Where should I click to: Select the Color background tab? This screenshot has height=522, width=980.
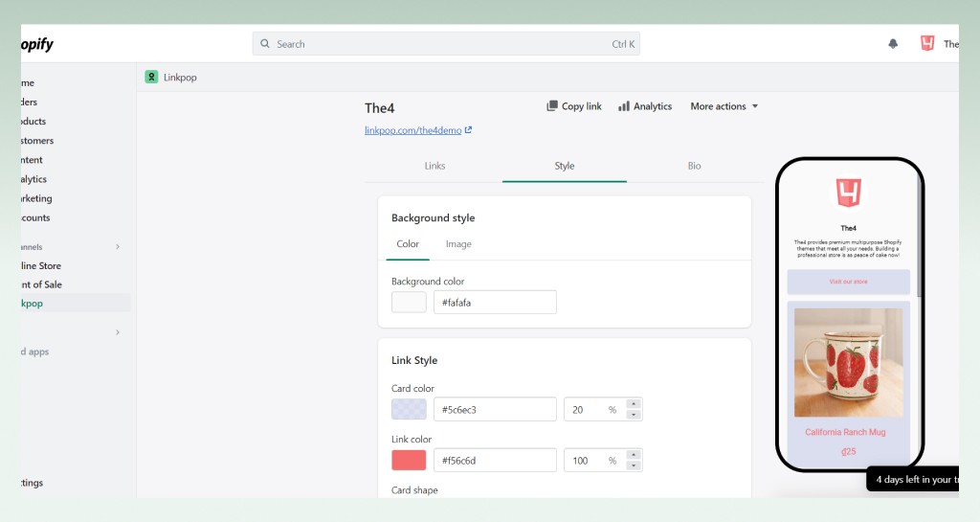[x=408, y=244]
